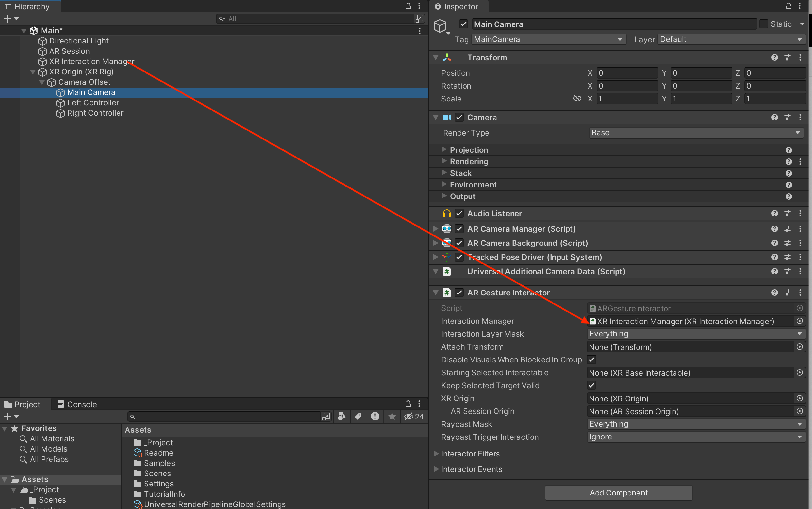812x509 pixels.
Task: Select Left Controller in the hierarchy
Action: click(x=93, y=103)
